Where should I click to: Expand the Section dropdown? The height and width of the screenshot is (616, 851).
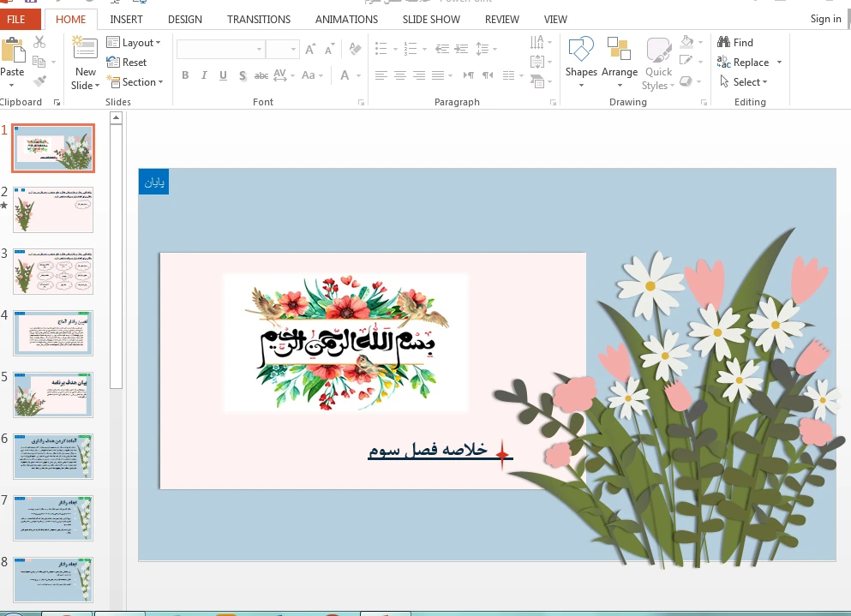coord(135,82)
